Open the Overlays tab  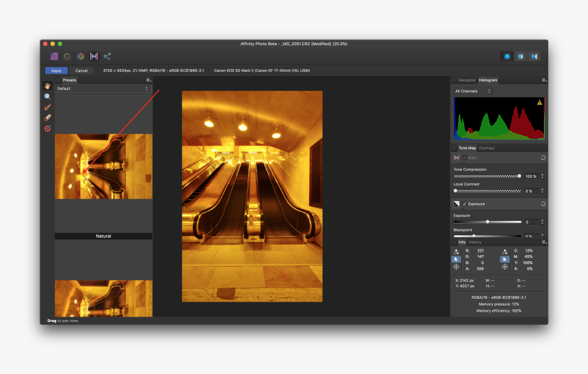point(486,148)
